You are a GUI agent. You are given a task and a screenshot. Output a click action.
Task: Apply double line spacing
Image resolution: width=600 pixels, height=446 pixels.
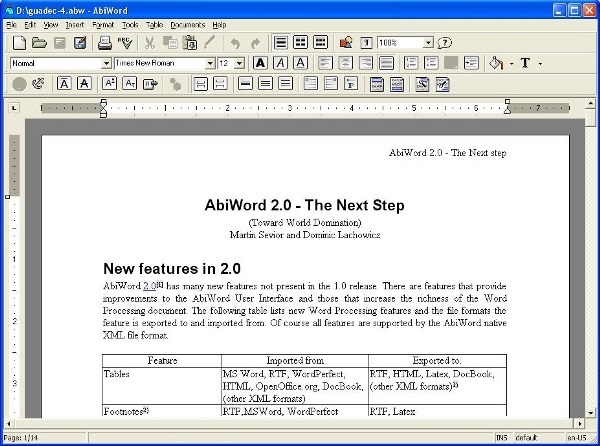pyautogui.click(x=285, y=83)
